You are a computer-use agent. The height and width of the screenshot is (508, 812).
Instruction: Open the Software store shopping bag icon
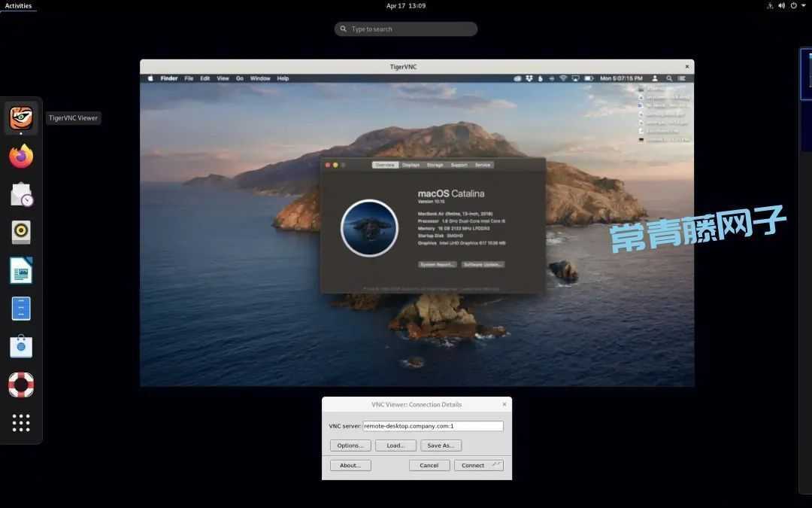click(x=21, y=346)
